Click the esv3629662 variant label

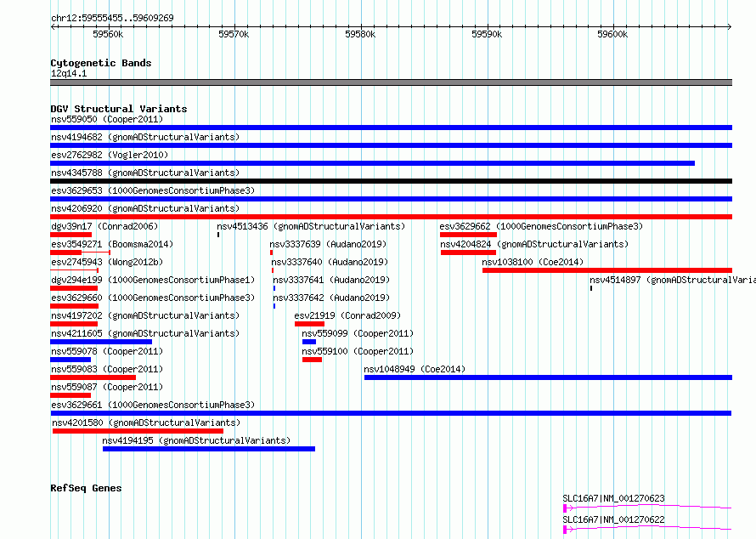541,226
